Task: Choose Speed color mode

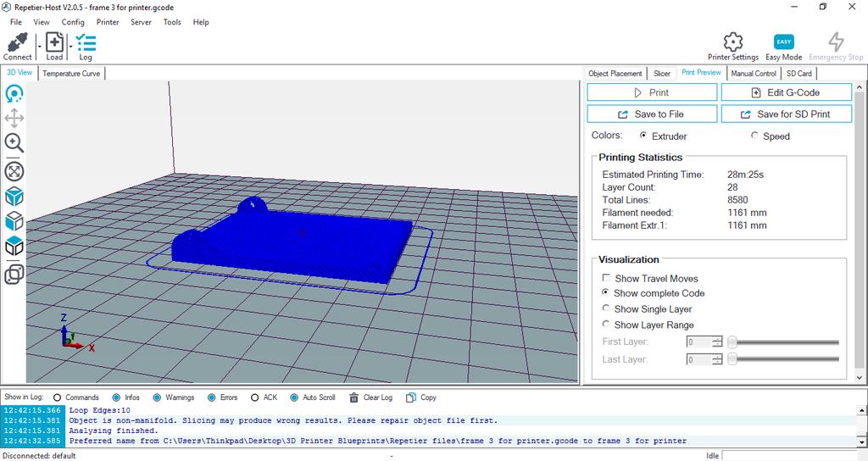Action: pos(754,135)
